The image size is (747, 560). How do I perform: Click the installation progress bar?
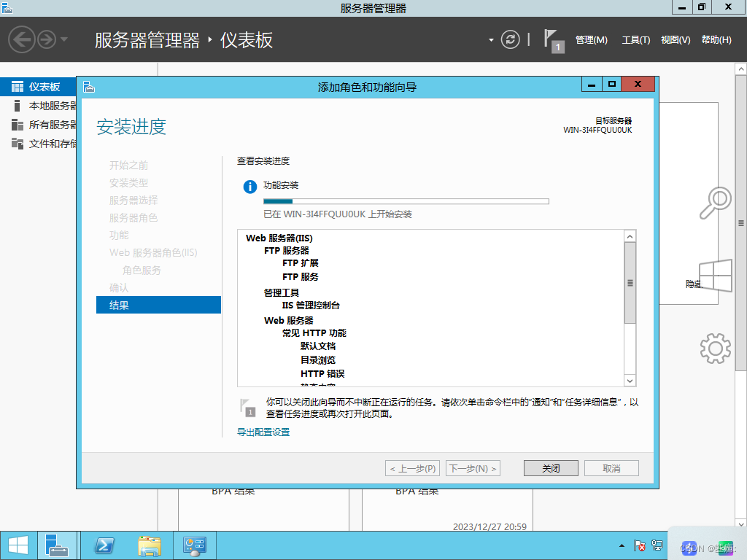(406, 201)
